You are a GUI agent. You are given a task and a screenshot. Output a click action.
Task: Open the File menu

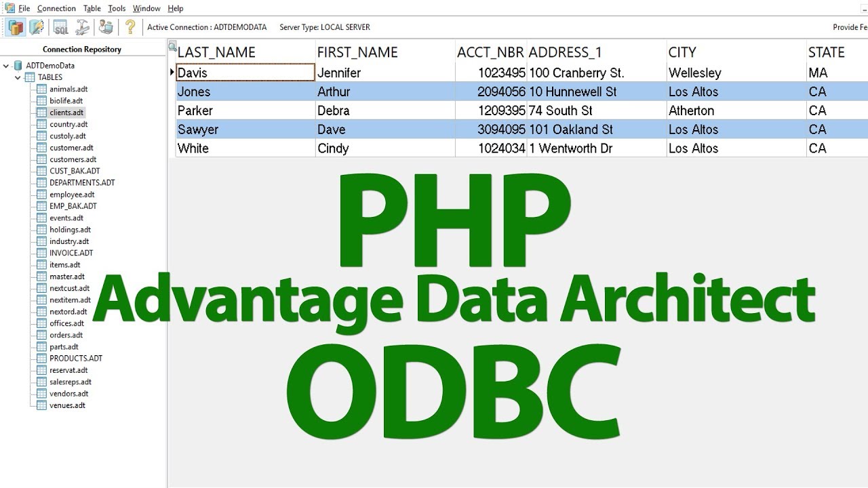click(24, 8)
